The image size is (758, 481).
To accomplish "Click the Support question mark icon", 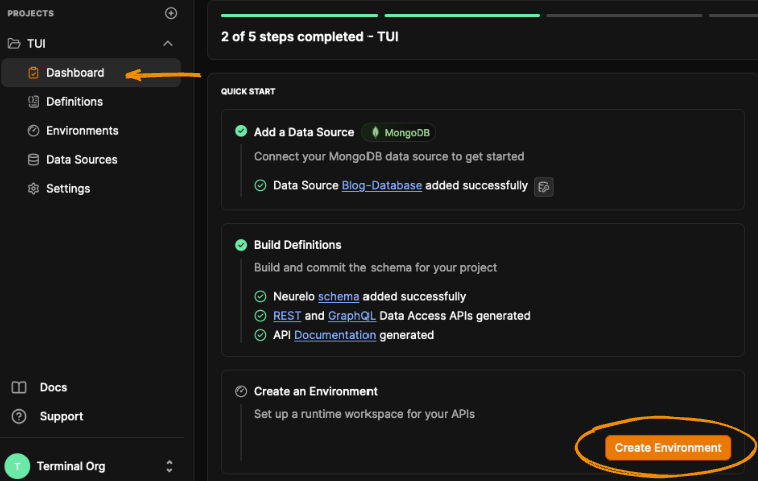I will 18,417.
